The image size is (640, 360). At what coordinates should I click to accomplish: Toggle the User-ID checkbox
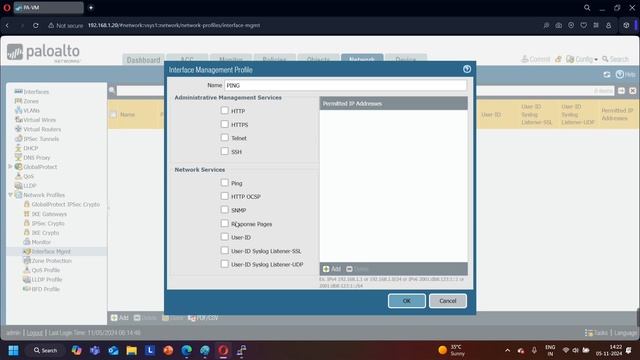pos(224,237)
